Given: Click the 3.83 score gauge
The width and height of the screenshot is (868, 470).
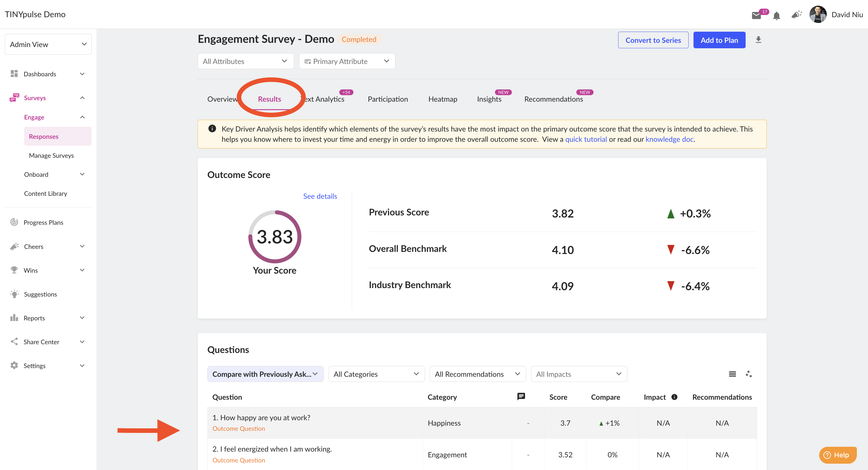Looking at the screenshot, I should 275,237.
